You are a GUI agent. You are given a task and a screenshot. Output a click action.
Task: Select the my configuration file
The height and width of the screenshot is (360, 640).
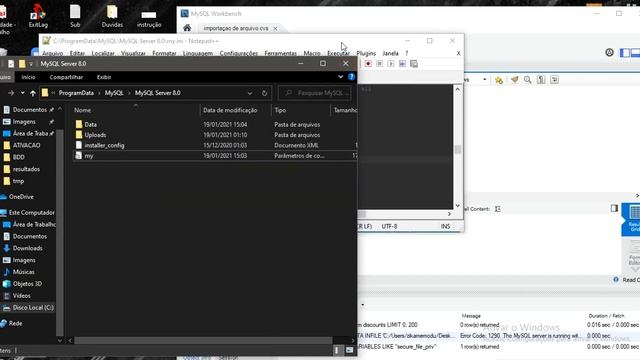point(215,156)
